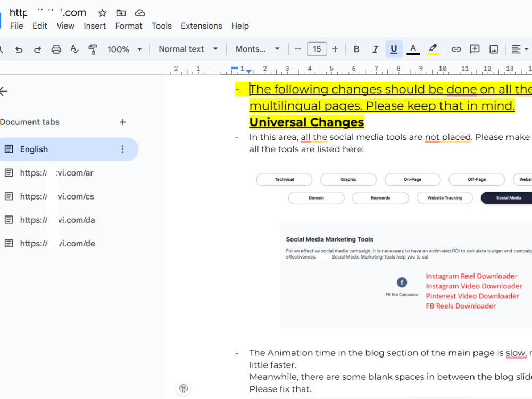Collapse the document tabs sidebar with back arrow

[x=3, y=92]
